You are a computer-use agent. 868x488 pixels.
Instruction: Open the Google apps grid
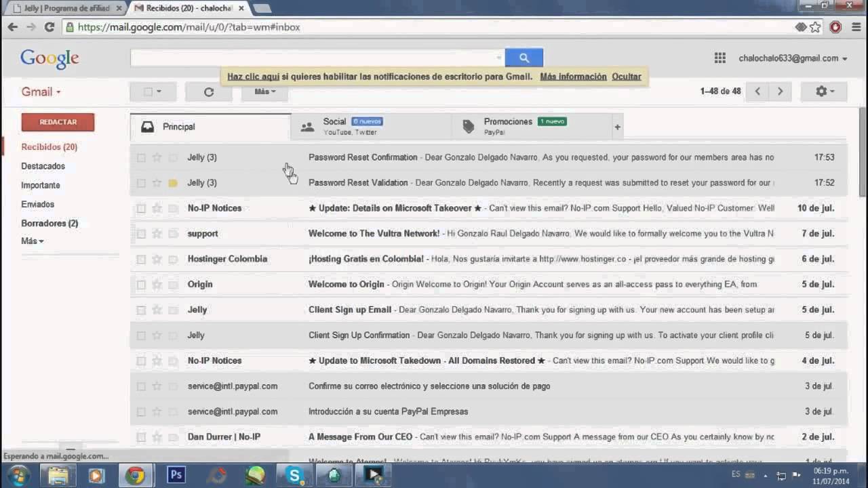[x=720, y=58]
